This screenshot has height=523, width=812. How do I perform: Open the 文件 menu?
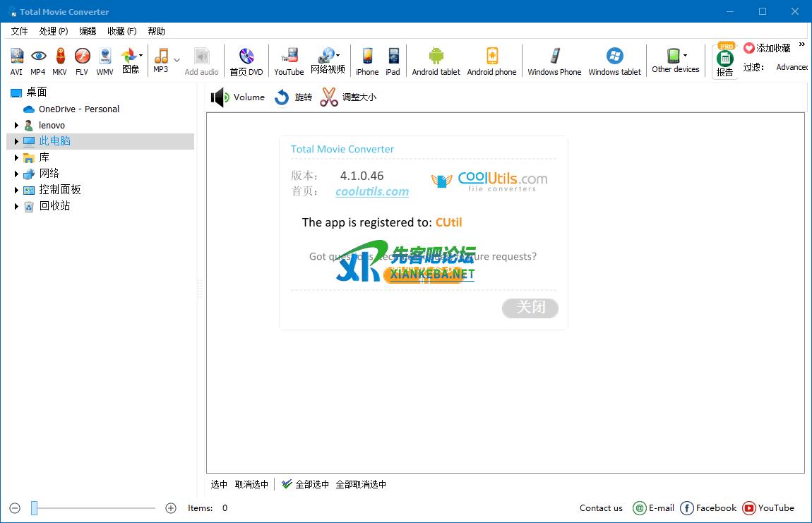[x=19, y=31]
